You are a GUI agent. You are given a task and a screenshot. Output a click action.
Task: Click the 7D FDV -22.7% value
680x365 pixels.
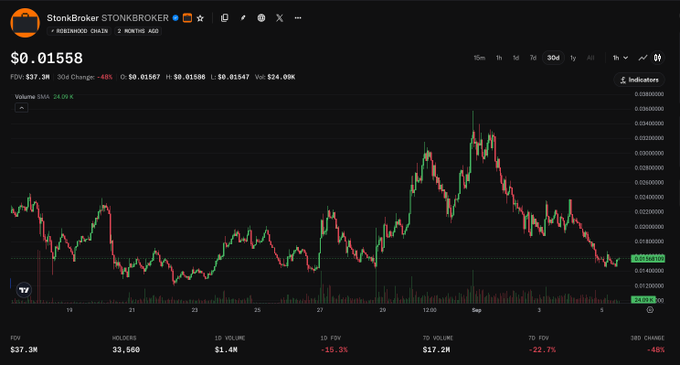[x=542, y=350]
